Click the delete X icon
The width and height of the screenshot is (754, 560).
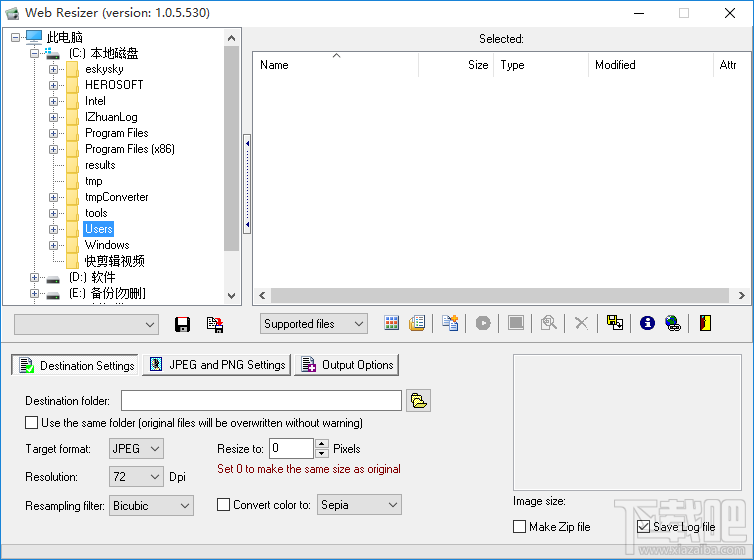(x=581, y=323)
